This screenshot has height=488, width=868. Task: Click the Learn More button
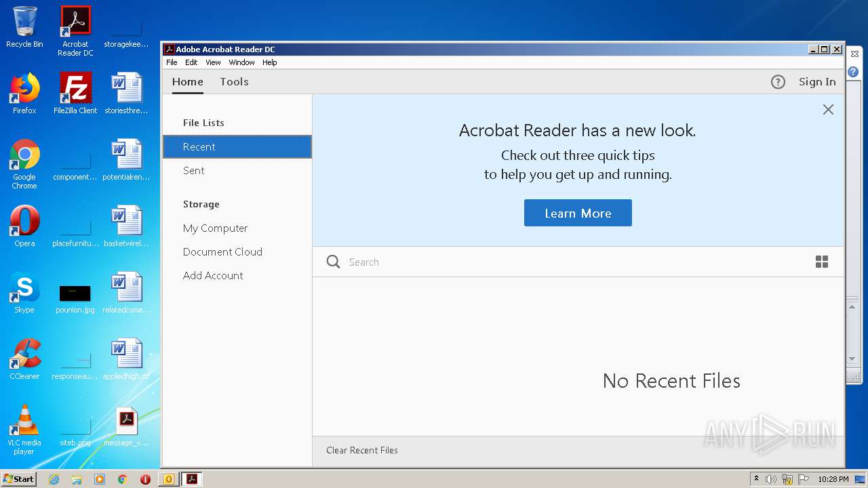click(x=578, y=213)
